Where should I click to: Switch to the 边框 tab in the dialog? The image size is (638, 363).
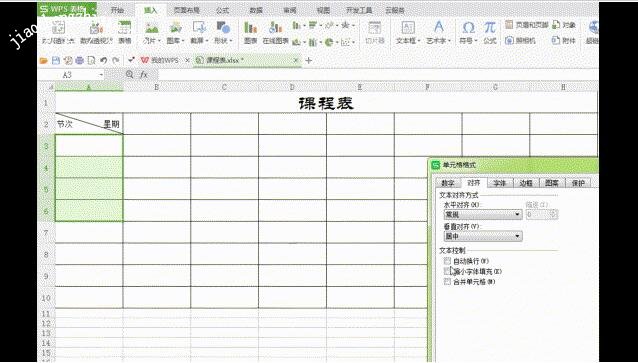pos(526,183)
